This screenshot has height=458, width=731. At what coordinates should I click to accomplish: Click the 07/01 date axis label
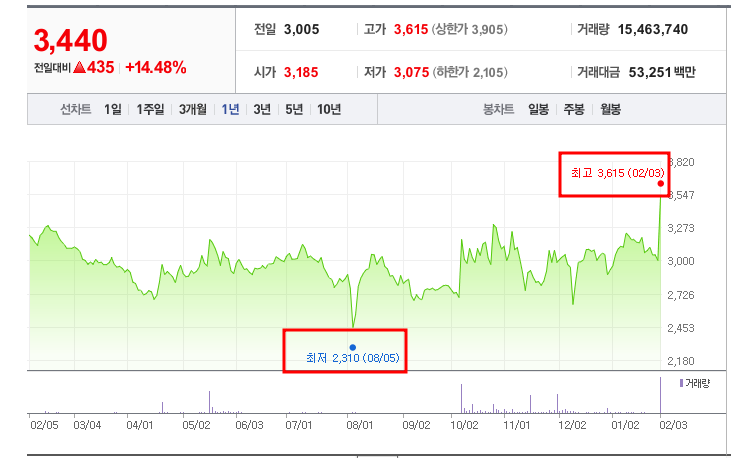(x=299, y=425)
